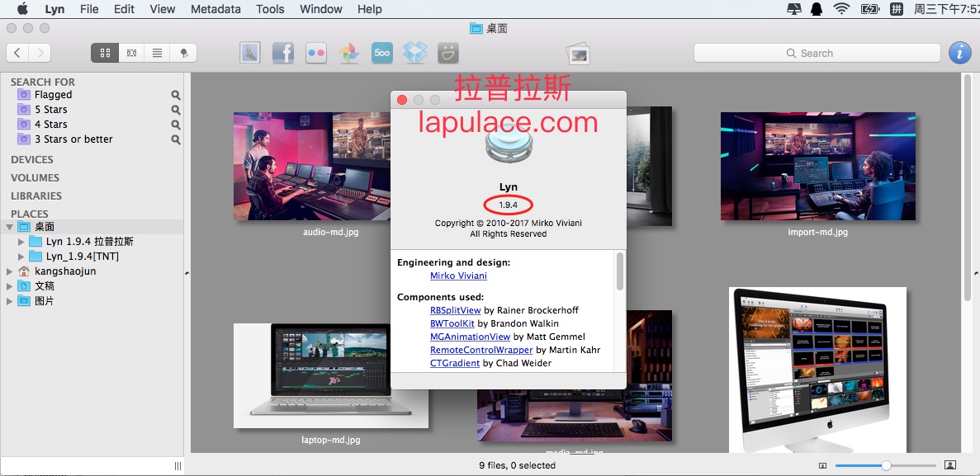
Task: Click the small thumbnail size icon
Action: (x=822, y=465)
